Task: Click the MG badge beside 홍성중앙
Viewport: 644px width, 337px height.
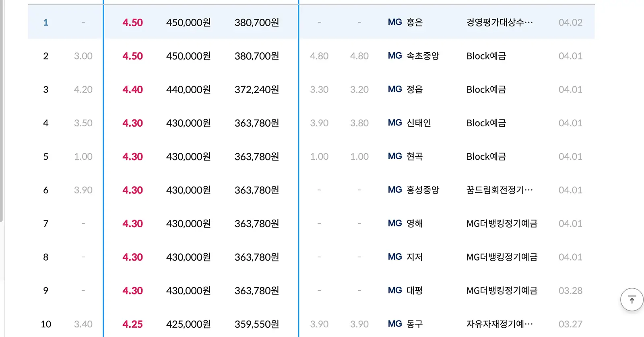Action: coord(394,190)
